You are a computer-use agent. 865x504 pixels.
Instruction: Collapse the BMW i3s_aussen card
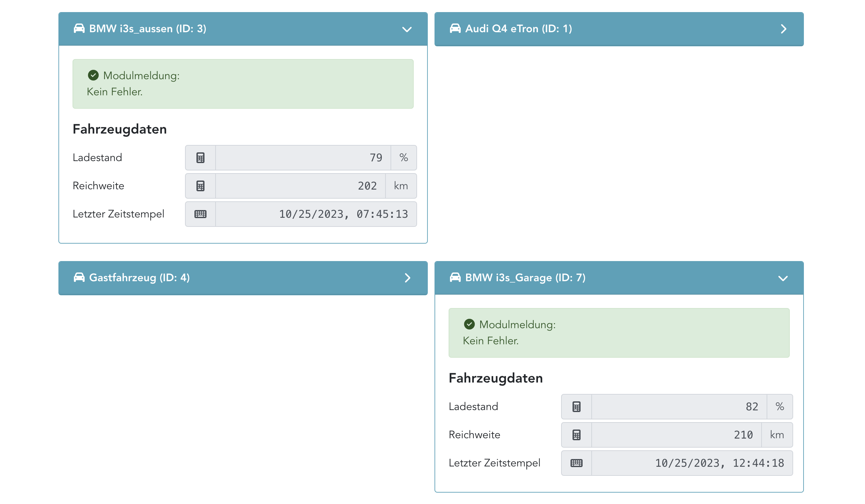407,29
